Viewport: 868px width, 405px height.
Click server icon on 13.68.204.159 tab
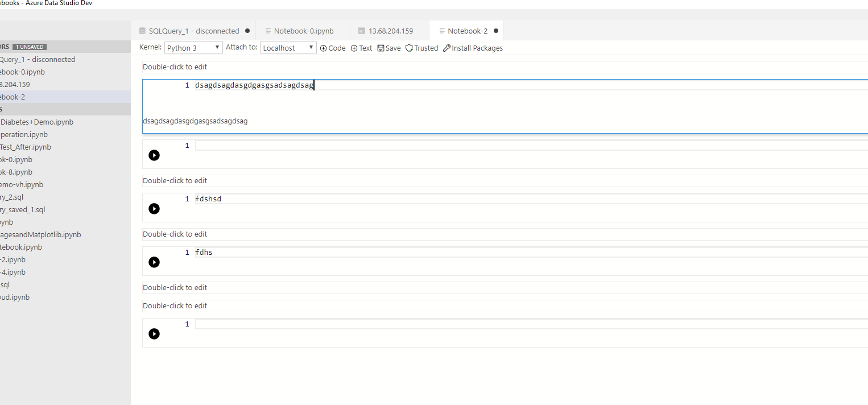[x=362, y=31]
